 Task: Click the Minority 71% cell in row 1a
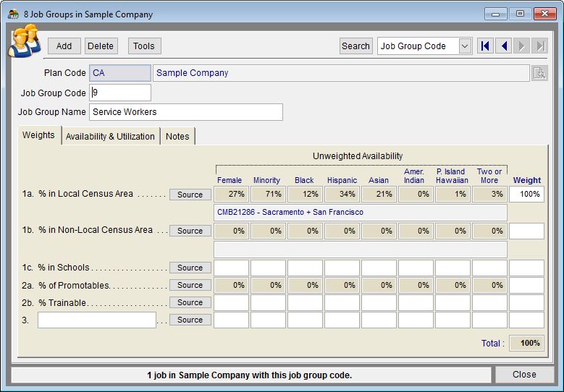[x=269, y=195]
